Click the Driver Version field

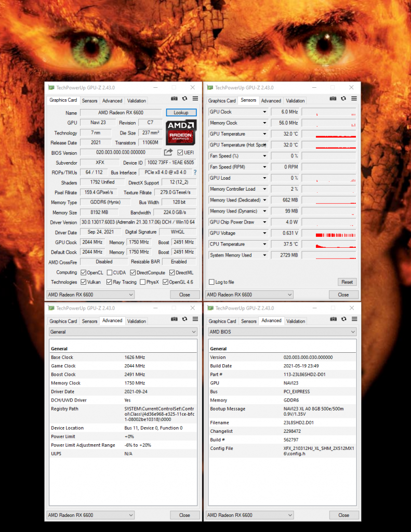click(x=138, y=222)
